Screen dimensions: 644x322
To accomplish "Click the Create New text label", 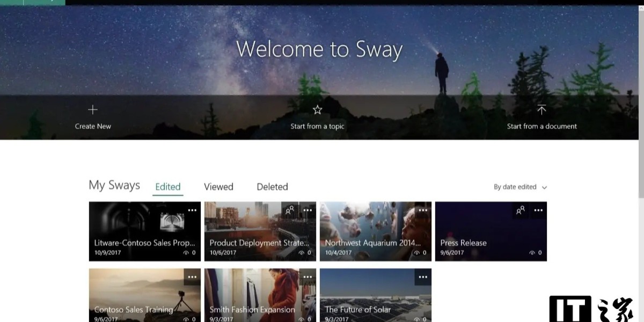I will tap(93, 127).
